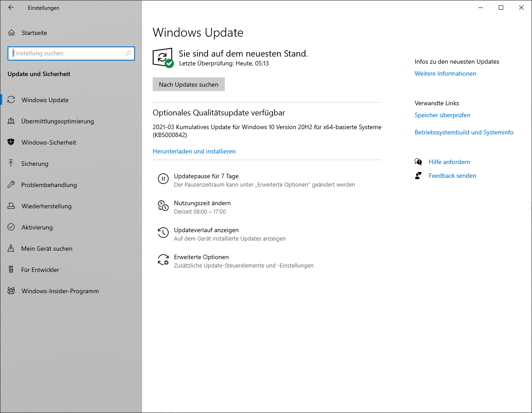Open Mein Gerät suchen settings
532x413 pixels.
coord(71,249)
